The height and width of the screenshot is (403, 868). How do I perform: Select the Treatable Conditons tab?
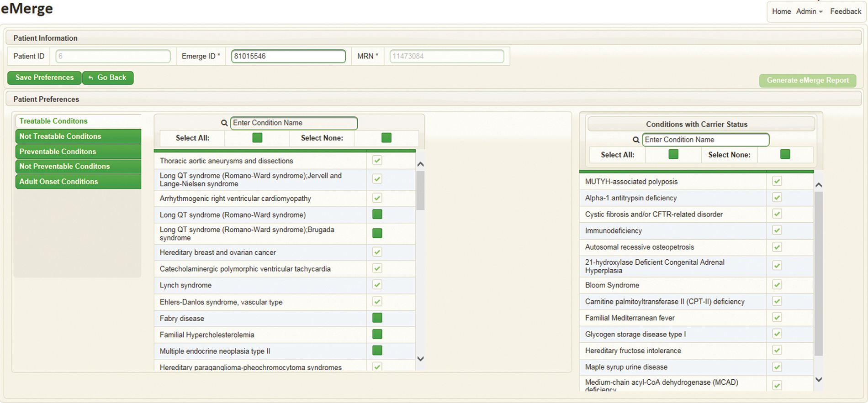pyautogui.click(x=78, y=121)
